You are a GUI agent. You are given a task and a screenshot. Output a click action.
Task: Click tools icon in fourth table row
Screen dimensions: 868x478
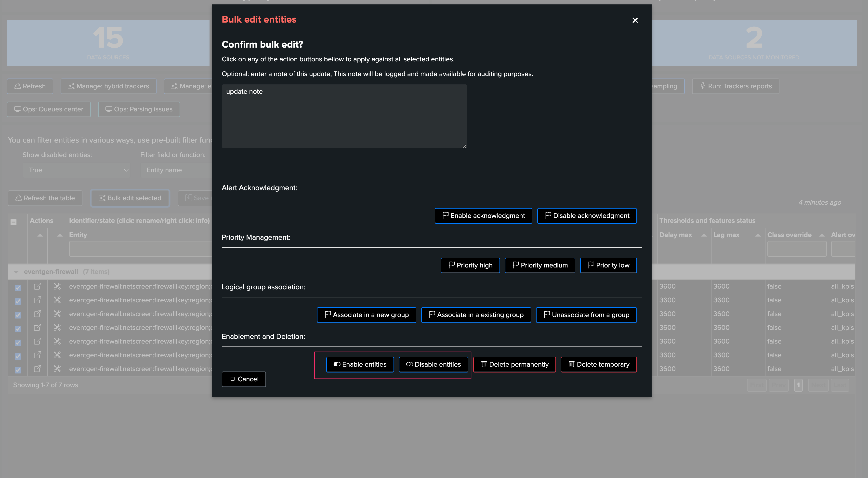click(x=57, y=327)
